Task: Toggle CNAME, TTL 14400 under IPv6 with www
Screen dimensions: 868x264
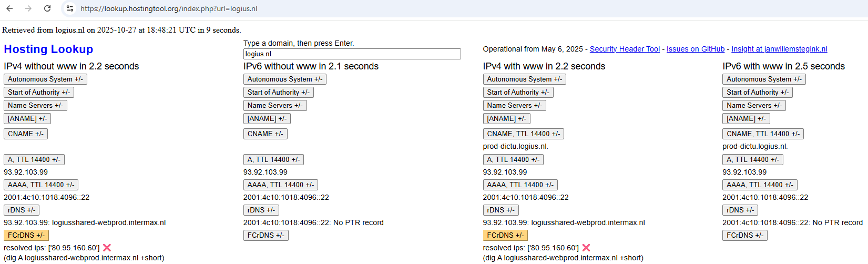Action: point(763,134)
